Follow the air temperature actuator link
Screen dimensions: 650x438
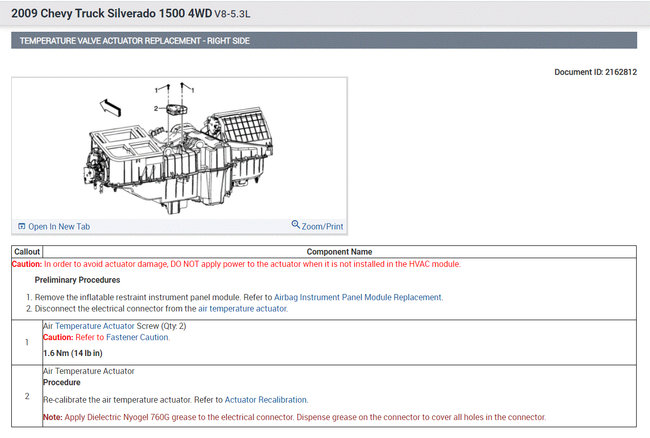243,309
